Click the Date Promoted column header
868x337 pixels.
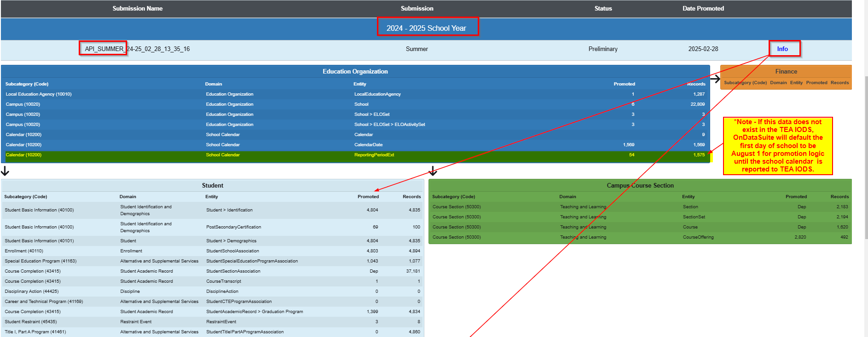pyautogui.click(x=703, y=8)
